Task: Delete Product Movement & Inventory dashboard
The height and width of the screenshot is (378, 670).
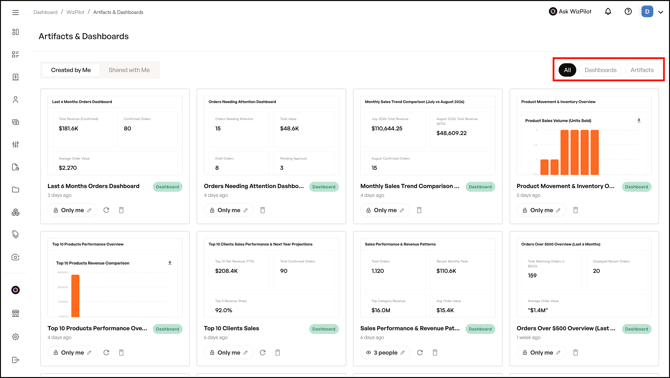Action: coord(575,210)
